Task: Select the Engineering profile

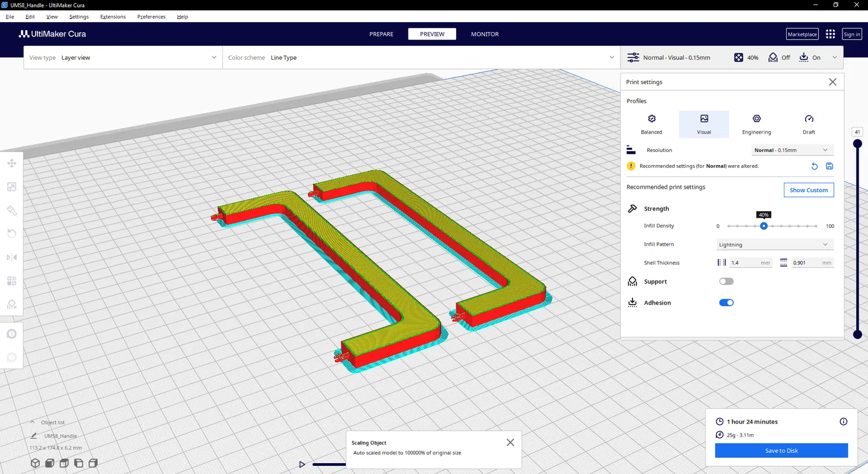Action: (x=757, y=124)
